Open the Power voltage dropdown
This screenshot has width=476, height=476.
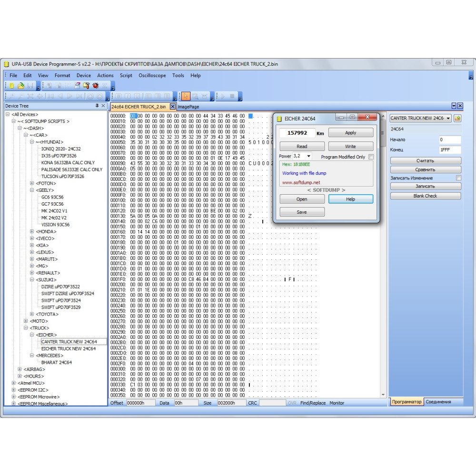coord(308,156)
